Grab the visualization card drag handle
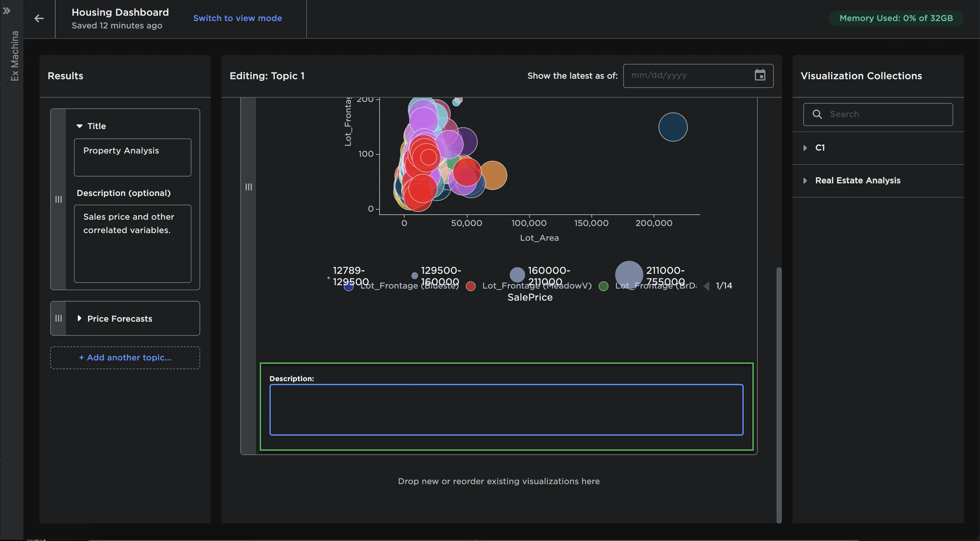The height and width of the screenshot is (541, 980). pos(248,187)
